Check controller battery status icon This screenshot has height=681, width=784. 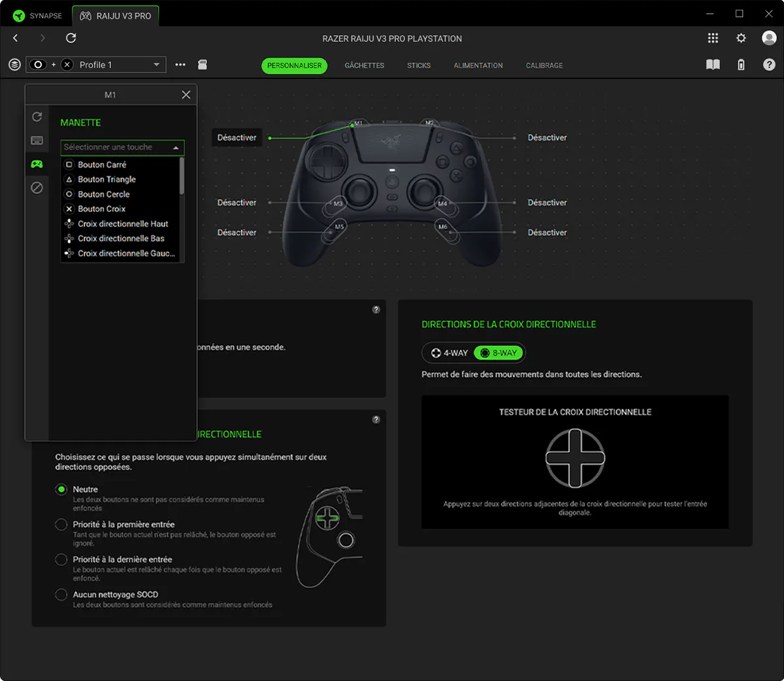point(742,65)
